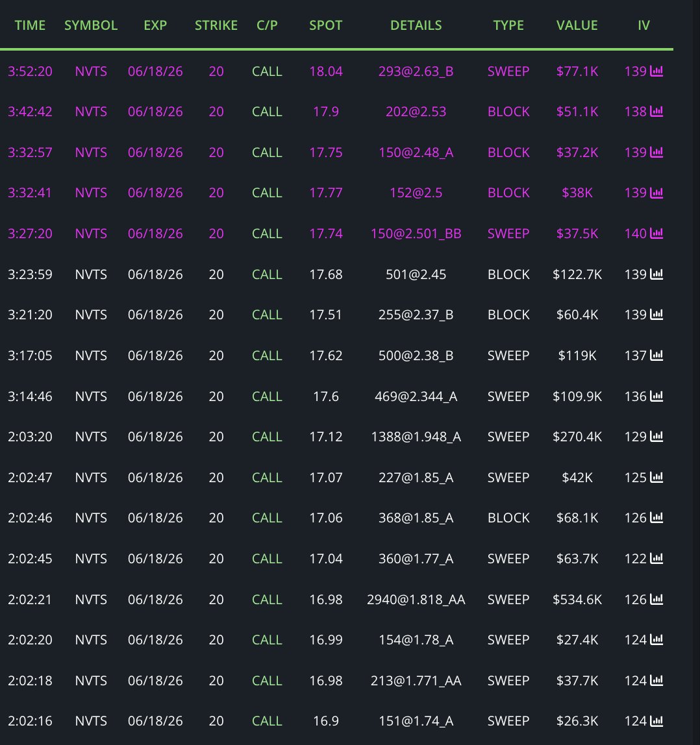The width and height of the screenshot is (700, 745).
Task: Open IV chart icon for 3:14:46 row
Action: click(x=656, y=396)
